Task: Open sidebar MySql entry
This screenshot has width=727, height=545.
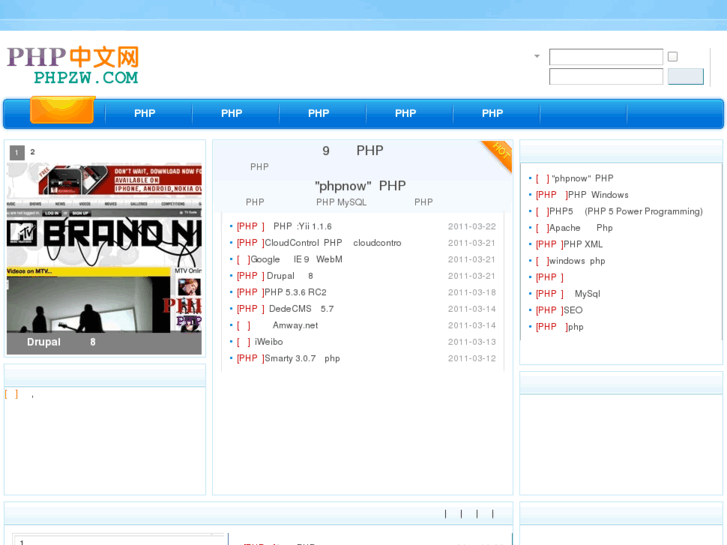Action: (587, 294)
